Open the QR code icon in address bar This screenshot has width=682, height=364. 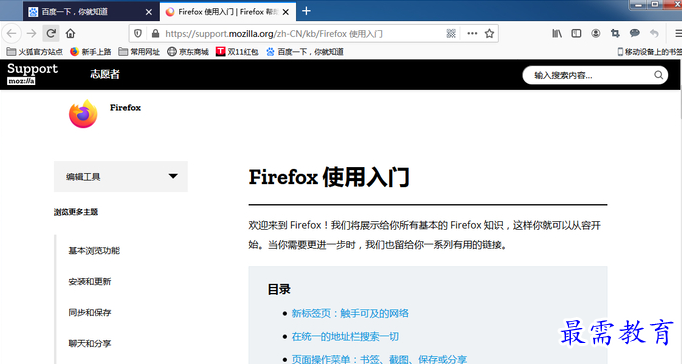(x=451, y=33)
